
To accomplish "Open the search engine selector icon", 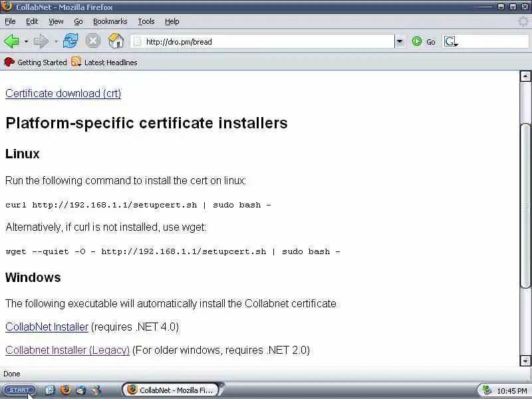I will 451,42.
